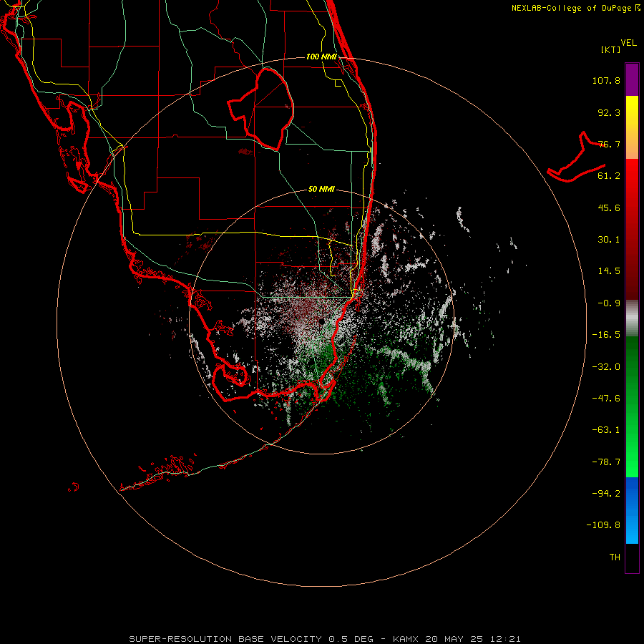Click the -47.6 velocity scale label
The image size is (644, 644).
pos(606,399)
